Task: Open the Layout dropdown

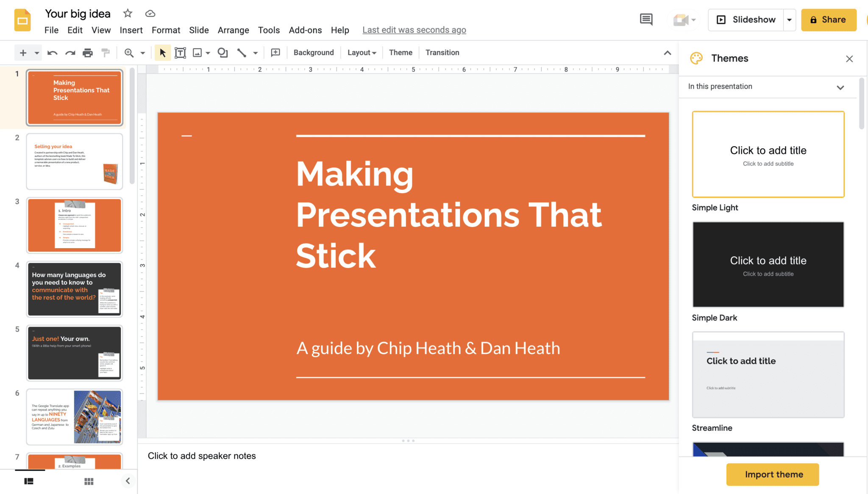Action: pyautogui.click(x=362, y=53)
